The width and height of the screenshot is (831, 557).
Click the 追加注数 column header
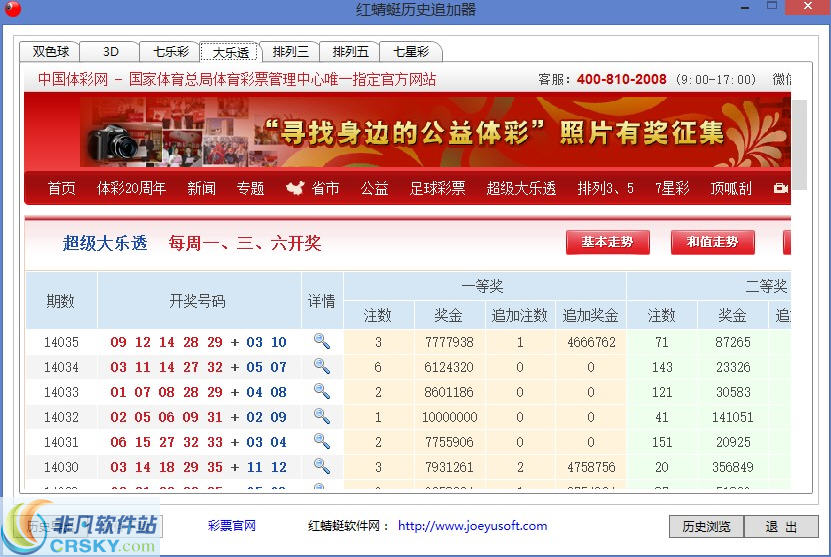(519, 315)
